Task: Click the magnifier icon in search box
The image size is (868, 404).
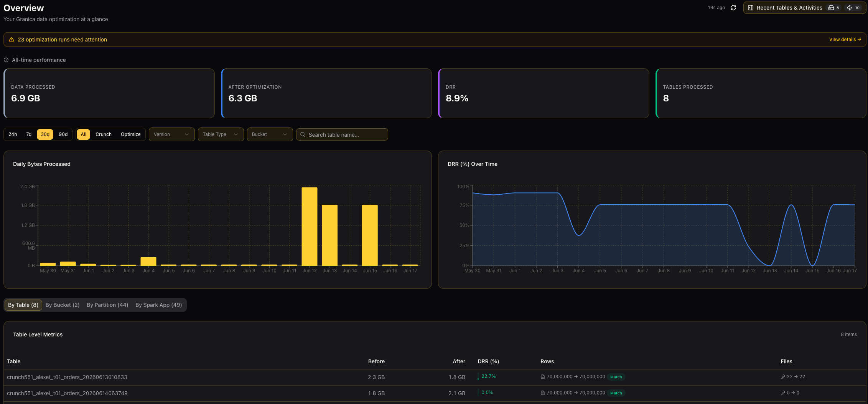Action: pyautogui.click(x=303, y=134)
